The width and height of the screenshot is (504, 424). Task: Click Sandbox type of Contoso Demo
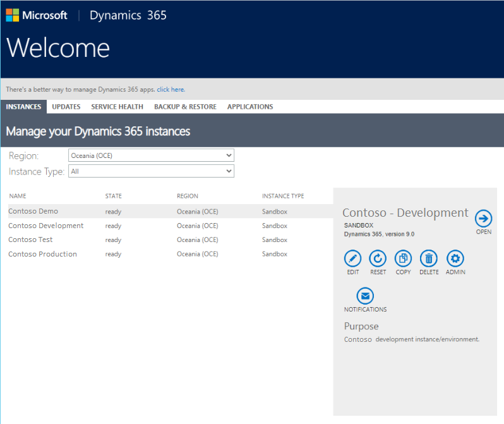(x=275, y=211)
